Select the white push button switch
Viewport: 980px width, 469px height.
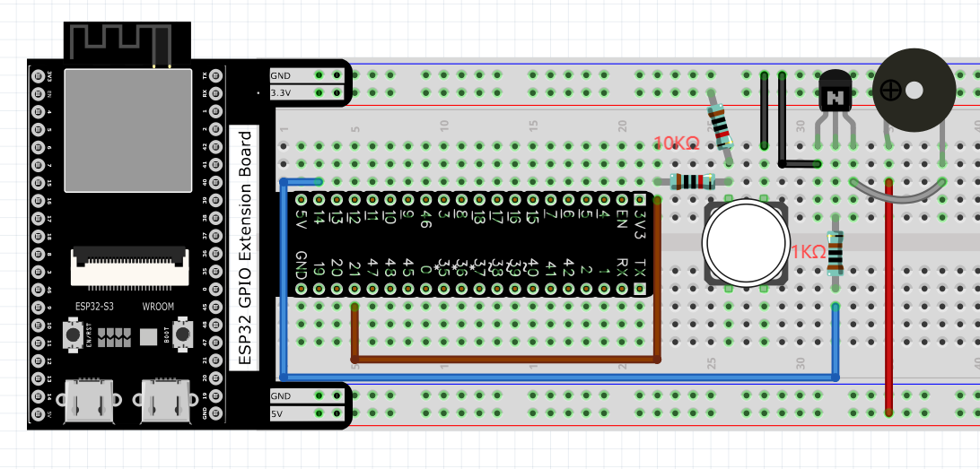tap(745, 242)
